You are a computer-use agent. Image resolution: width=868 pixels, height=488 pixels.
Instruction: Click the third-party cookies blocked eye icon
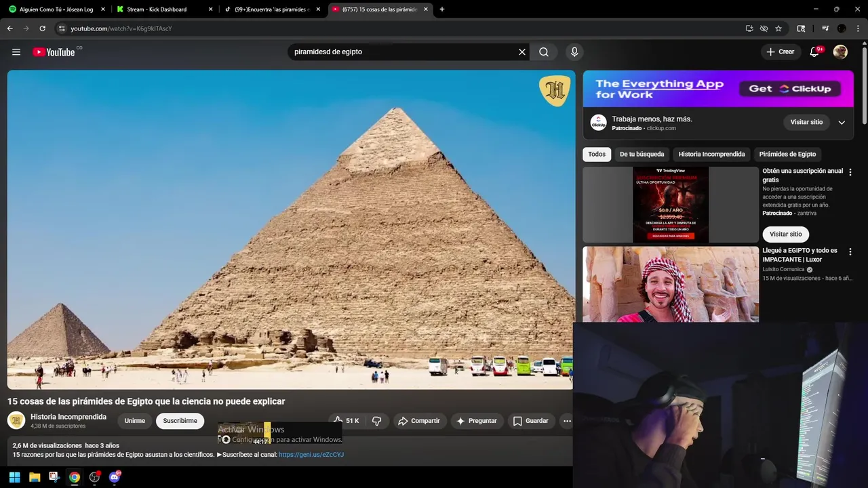764,28
